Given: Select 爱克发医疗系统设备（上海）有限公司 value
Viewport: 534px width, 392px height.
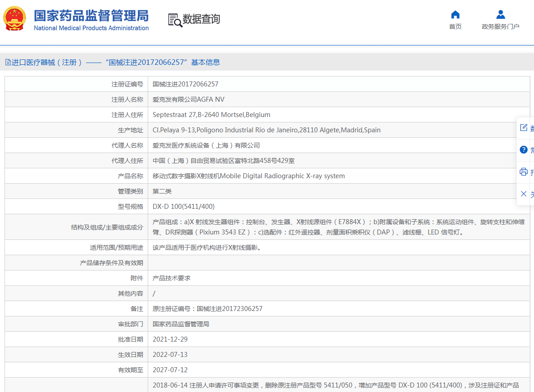Looking at the screenshot, I should (x=206, y=145).
